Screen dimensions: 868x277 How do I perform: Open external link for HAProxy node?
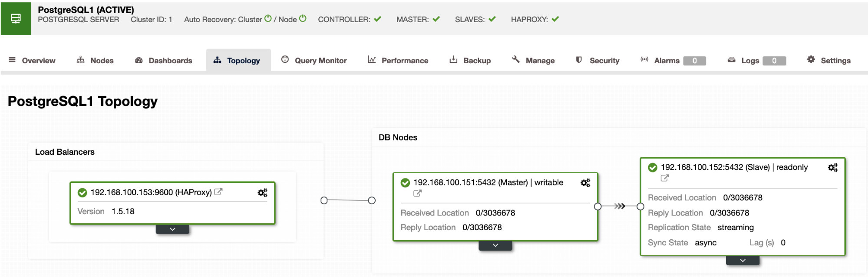[x=218, y=192]
